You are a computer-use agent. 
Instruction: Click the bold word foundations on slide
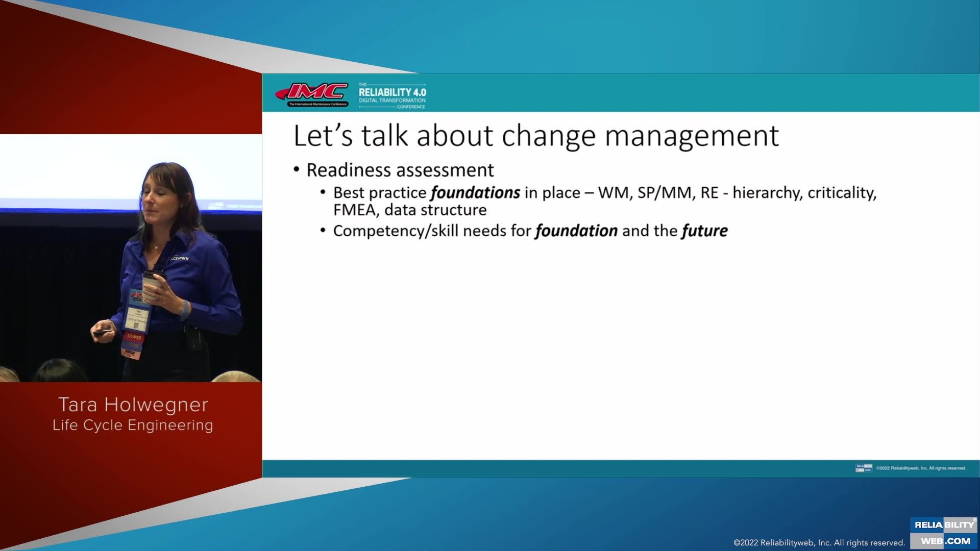(x=475, y=193)
